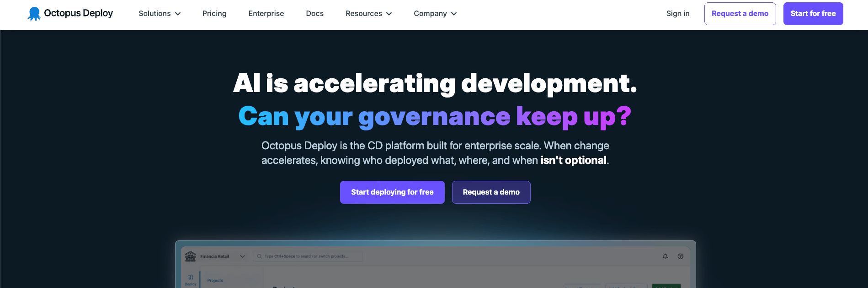
Task: Expand the Solutions menu
Action: tap(160, 14)
